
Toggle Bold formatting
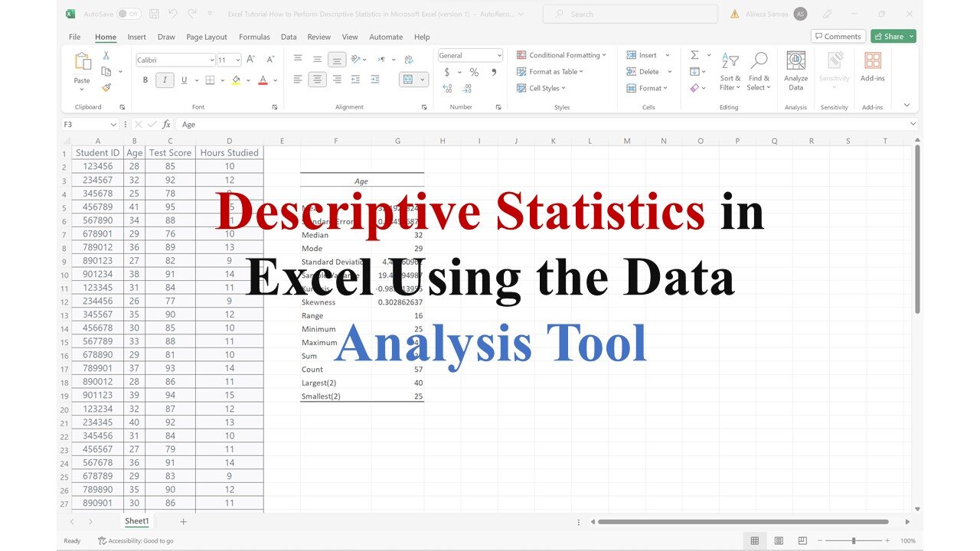[145, 80]
